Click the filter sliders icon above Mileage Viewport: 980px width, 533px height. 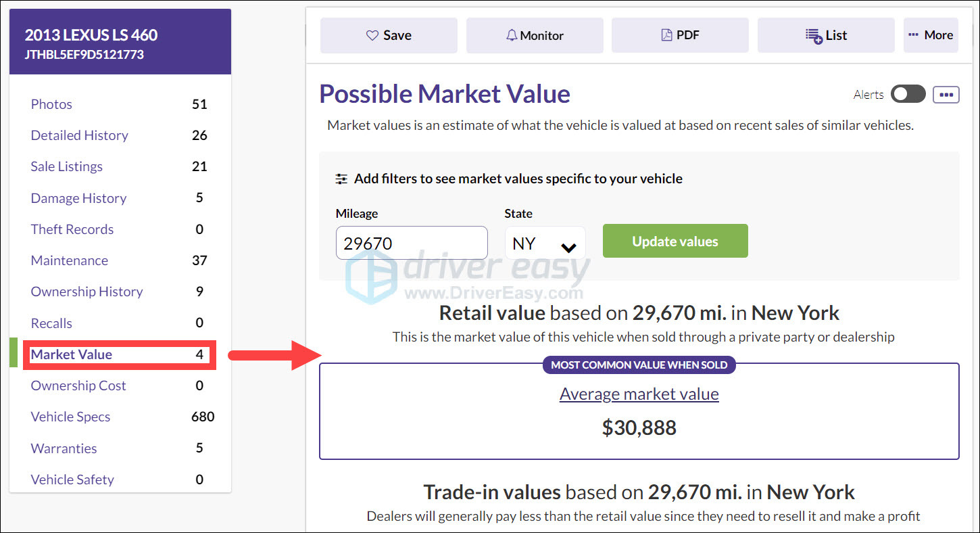(341, 179)
